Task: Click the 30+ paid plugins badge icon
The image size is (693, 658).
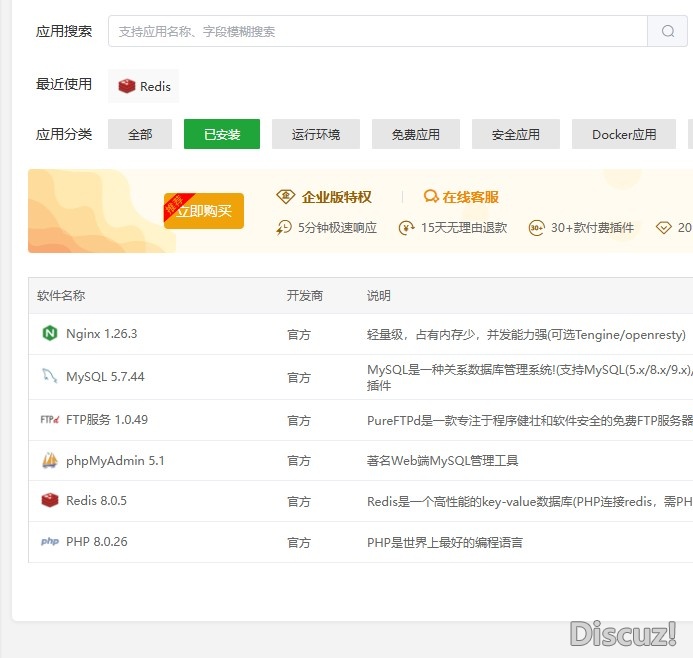Action: tap(536, 228)
